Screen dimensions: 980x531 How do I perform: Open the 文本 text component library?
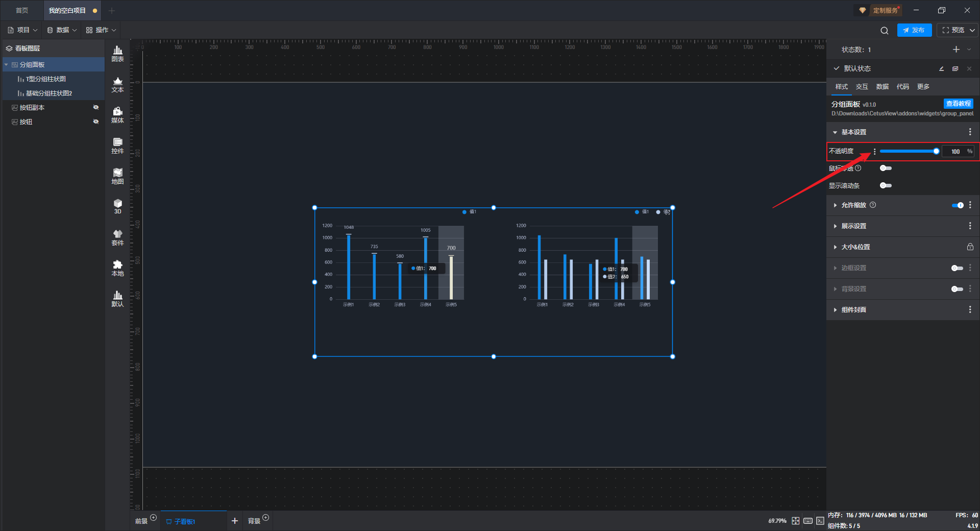coord(117,84)
